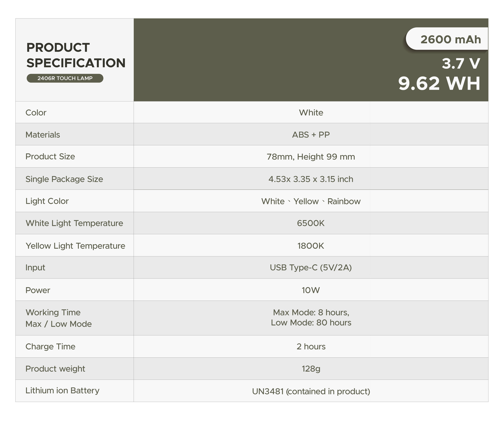Select the PRODUCT SPECIFICATION heading
The image size is (504, 431).
click(76, 55)
